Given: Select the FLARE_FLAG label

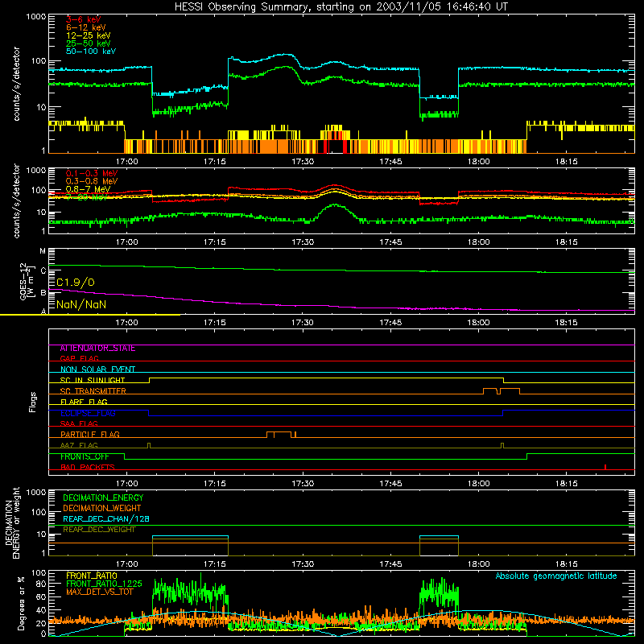Looking at the screenshot, I should 84,402.
